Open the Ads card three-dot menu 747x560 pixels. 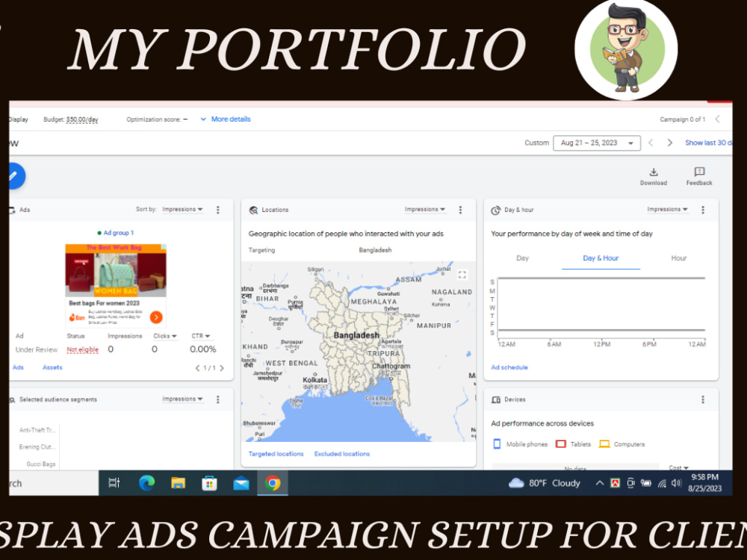(217, 210)
